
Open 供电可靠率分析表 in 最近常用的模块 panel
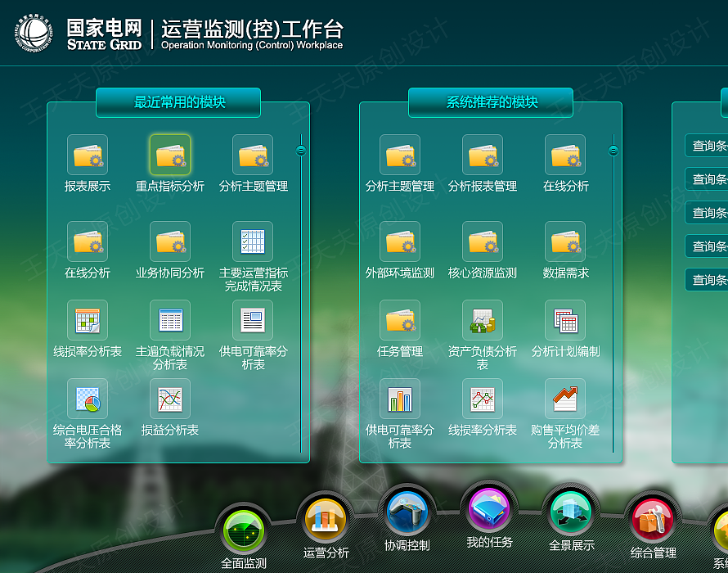[x=253, y=320]
